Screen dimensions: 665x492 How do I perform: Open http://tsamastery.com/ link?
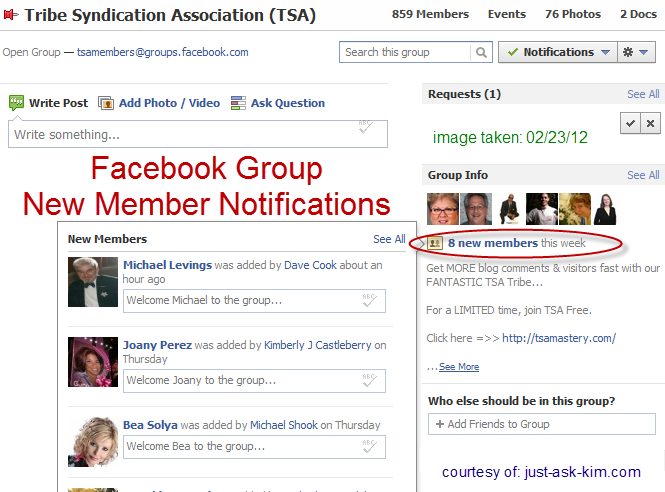(559, 338)
